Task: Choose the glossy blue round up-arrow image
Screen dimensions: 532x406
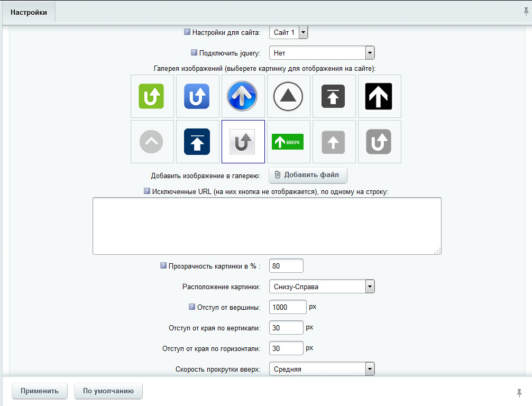Action: coord(243,96)
